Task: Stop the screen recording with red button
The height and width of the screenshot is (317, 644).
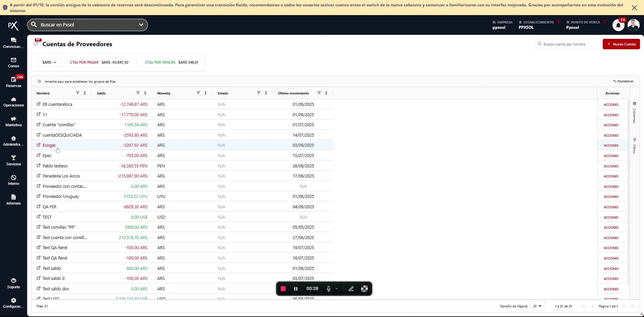Action: 283,289
